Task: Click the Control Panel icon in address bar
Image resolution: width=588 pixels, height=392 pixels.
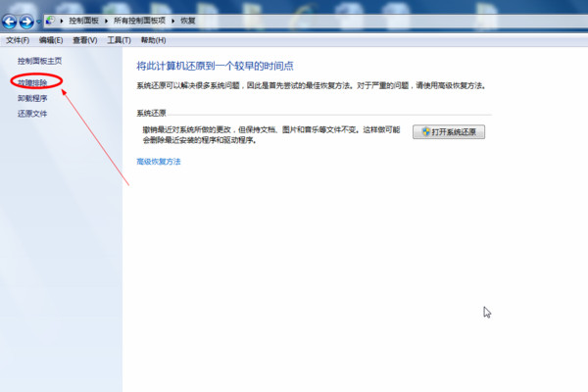Action: point(50,21)
